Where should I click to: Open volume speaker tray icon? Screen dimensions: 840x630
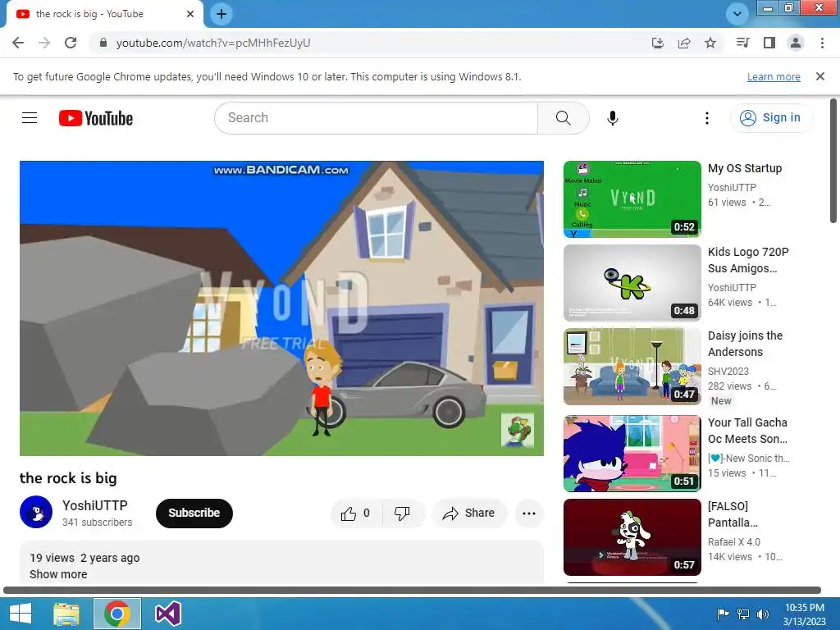pyautogui.click(x=763, y=614)
